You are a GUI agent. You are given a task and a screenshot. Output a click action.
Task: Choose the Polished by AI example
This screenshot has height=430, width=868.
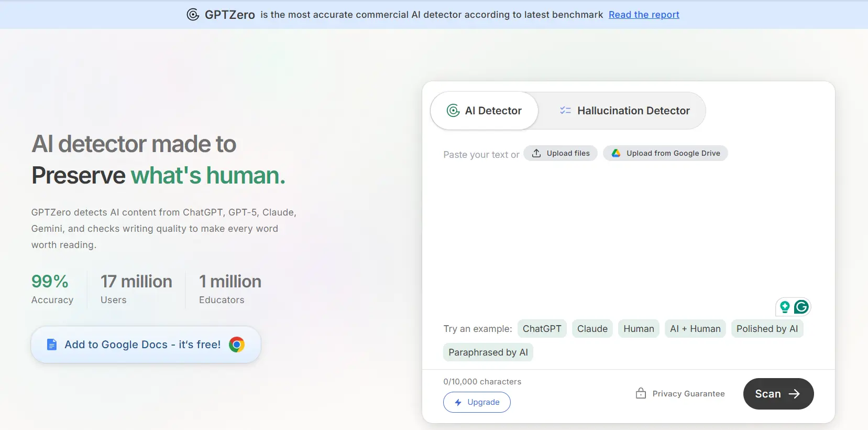[767, 329]
